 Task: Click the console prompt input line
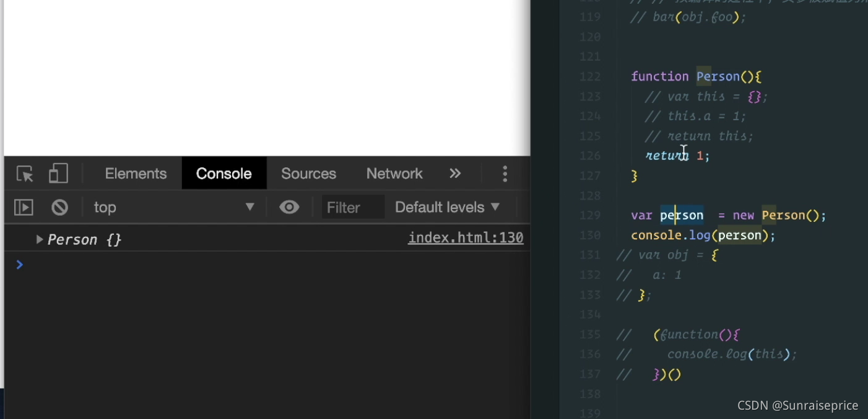coord(266,265)
